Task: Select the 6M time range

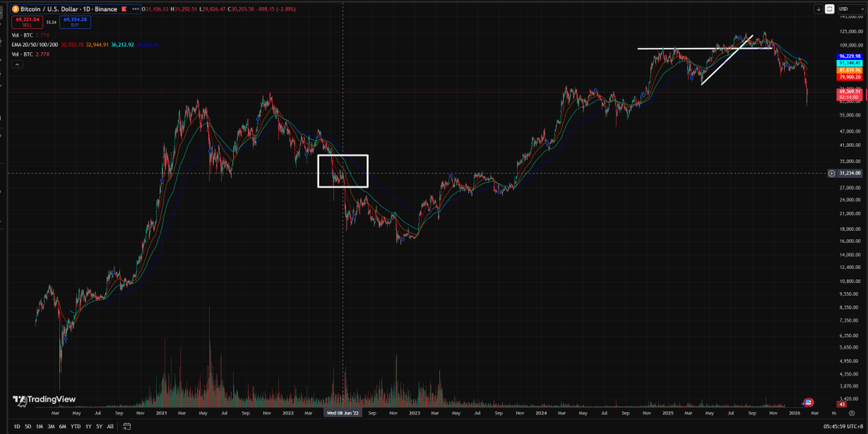Action: click(x=62, y=426)
